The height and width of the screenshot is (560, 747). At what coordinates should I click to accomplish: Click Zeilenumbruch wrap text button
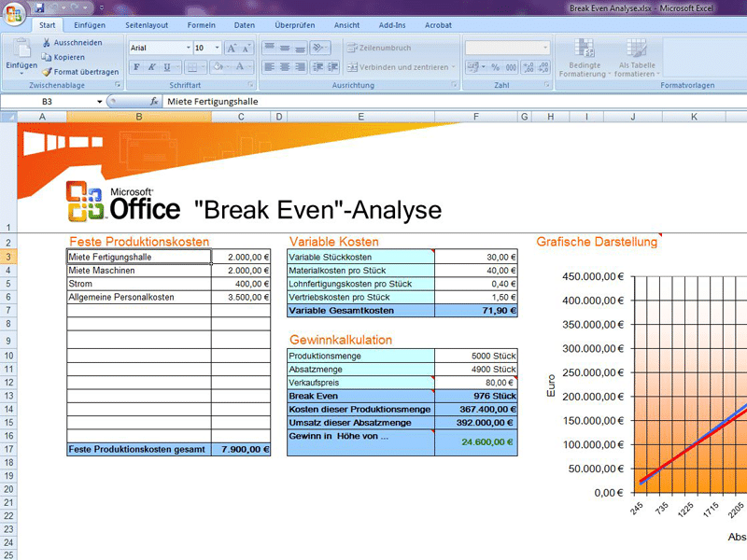coord(379,48)
